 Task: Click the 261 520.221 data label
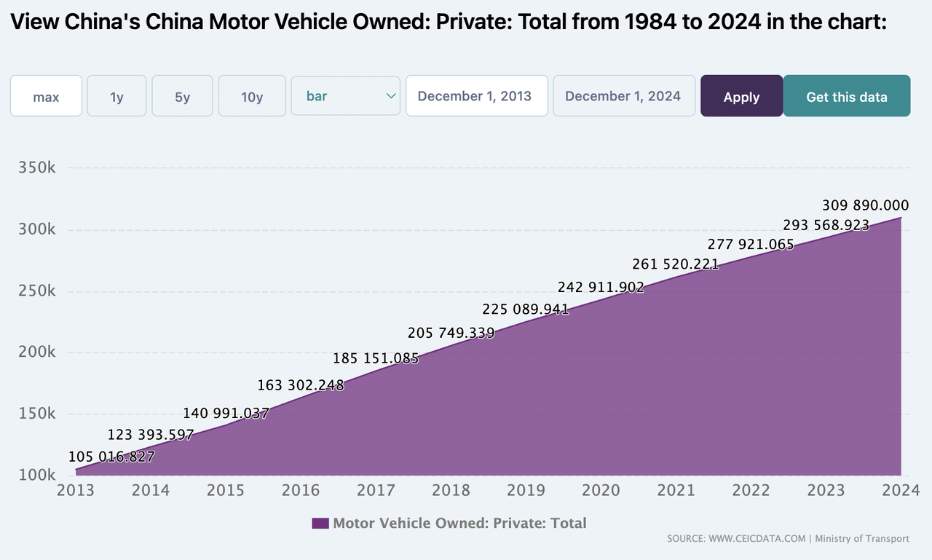point(676,264)
